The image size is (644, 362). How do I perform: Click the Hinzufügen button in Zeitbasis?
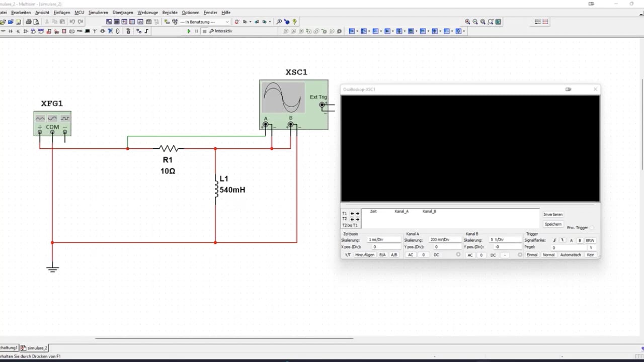[365, 255]
